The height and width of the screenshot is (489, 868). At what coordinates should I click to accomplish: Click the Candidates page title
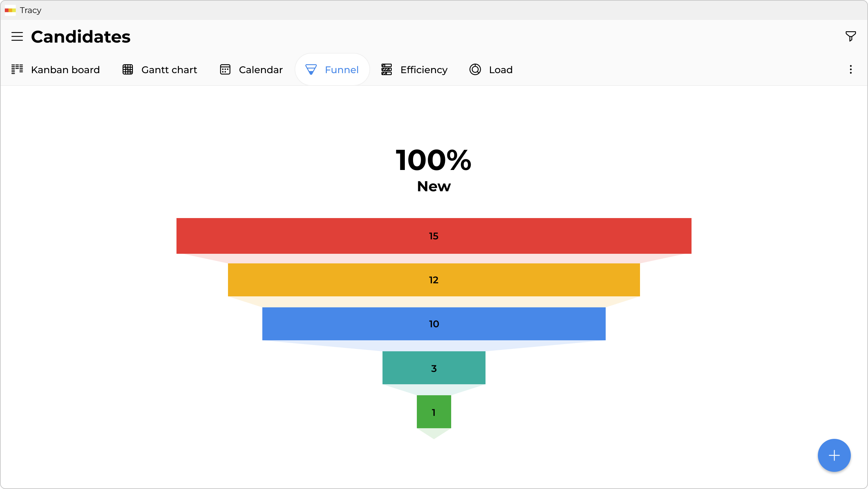point(81,37)
